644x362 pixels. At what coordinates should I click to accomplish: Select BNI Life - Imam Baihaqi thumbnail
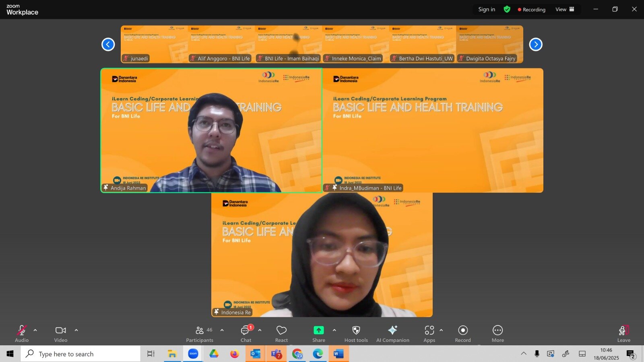[x=289, y=44]
